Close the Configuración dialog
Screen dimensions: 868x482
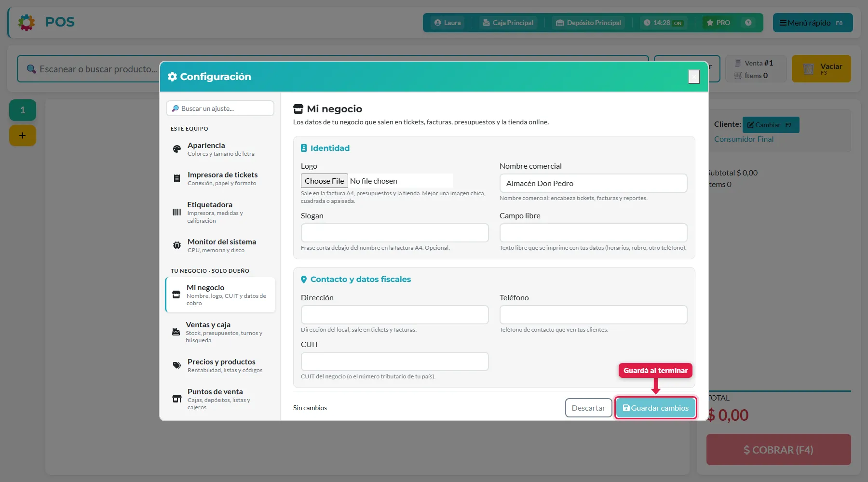tap(694, 77)
